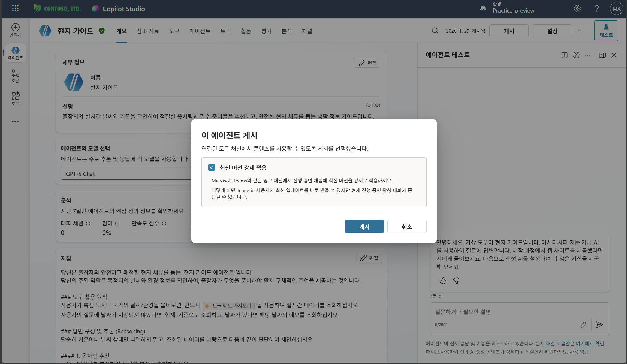Viewport: 627px width, 364px height.
Task: Switch to the 토픽 tab
Action: coord(225,31)
